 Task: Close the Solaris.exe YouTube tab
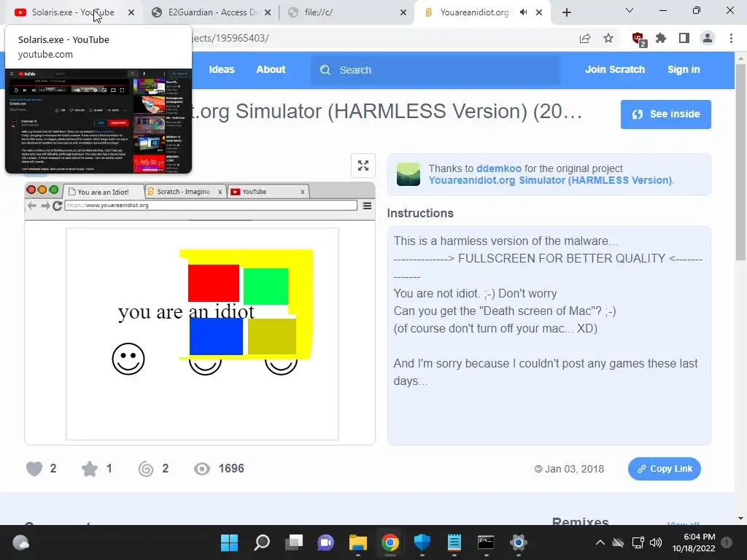(131, 12)
